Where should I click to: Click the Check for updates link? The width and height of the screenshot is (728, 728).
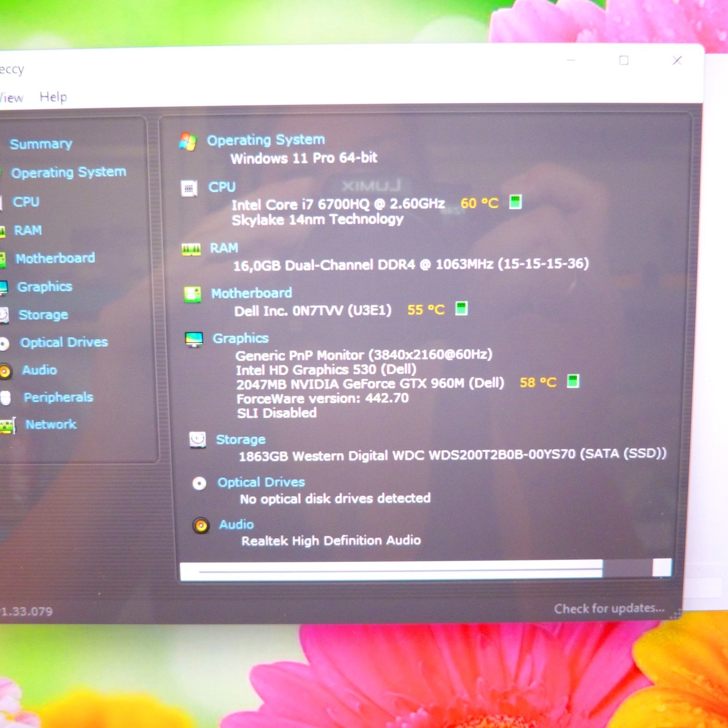tap(609, 608)
